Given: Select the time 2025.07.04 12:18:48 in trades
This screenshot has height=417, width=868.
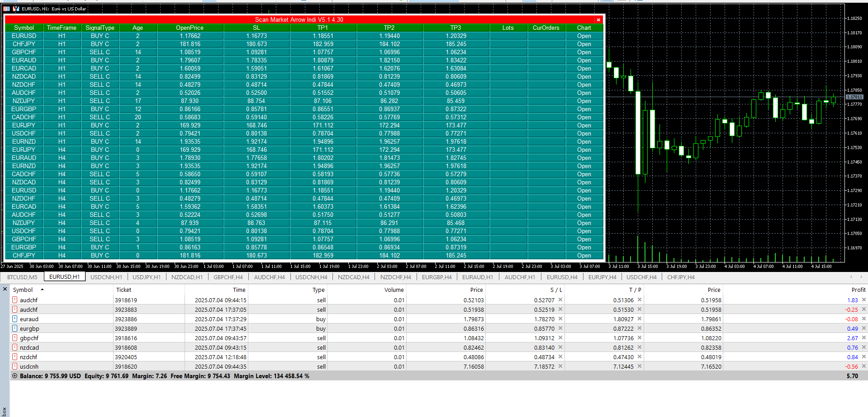Looking at the screenshot, I should 221,357.
